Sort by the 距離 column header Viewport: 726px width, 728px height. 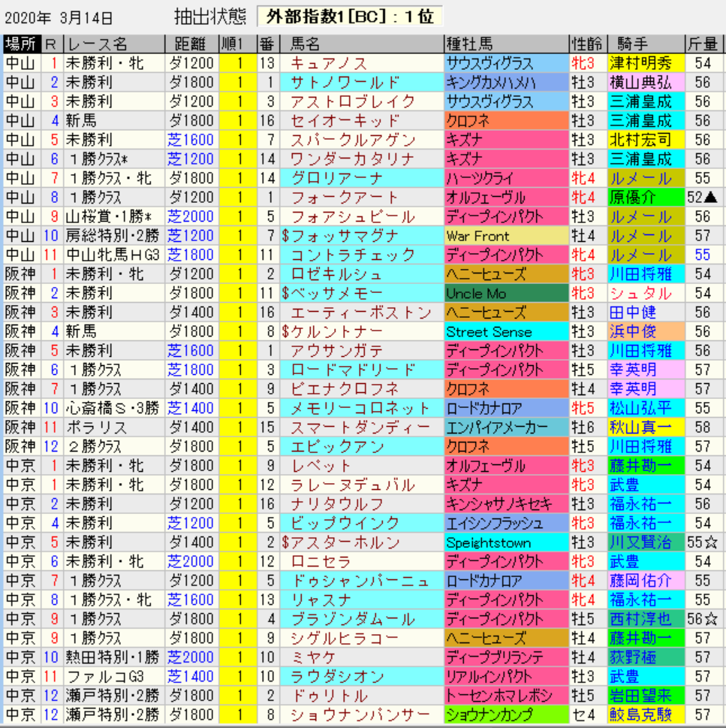(x=191, y=44)
